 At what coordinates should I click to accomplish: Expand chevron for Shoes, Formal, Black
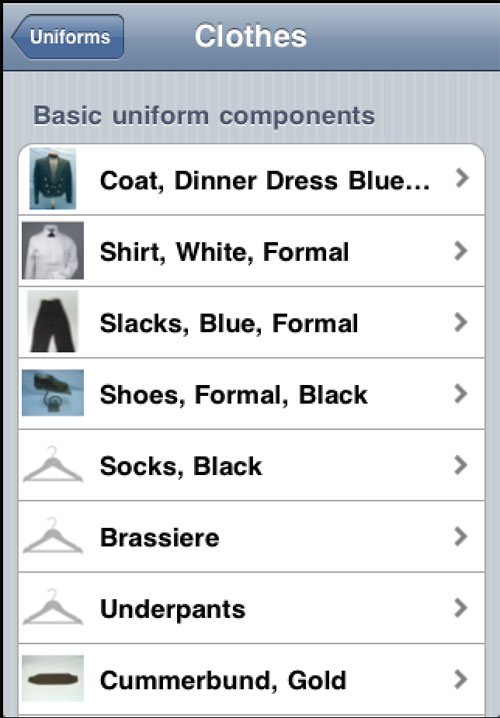point(462,394)
